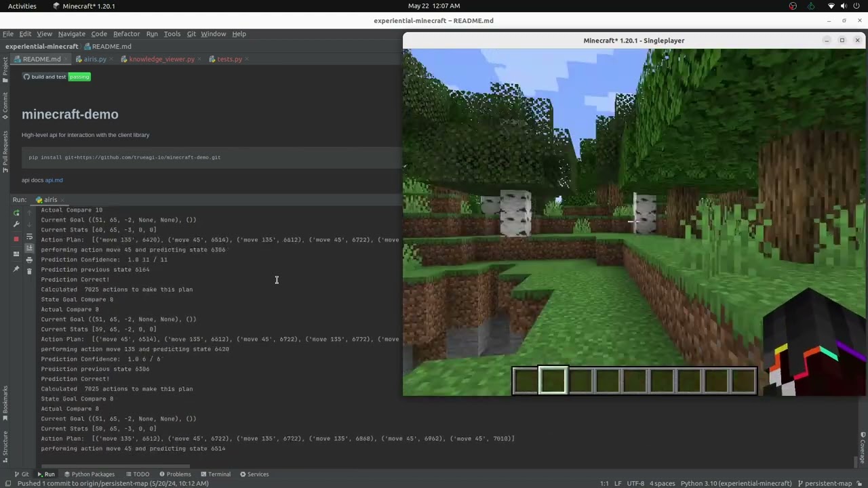Open the Run tool window tab
Viewport: 868px width, 488px height.
pyautogui.click(x=46, y=474)
